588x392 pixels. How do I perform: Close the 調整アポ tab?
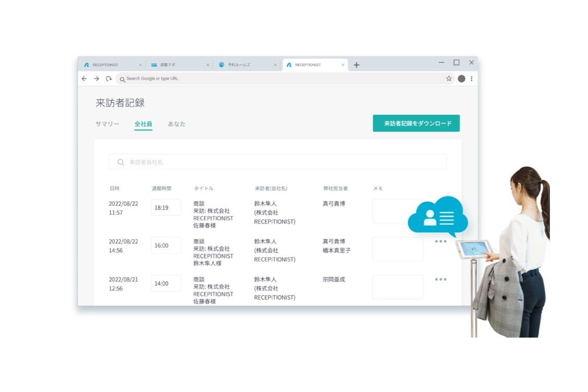pyautogui.click(x=208, y=65)
